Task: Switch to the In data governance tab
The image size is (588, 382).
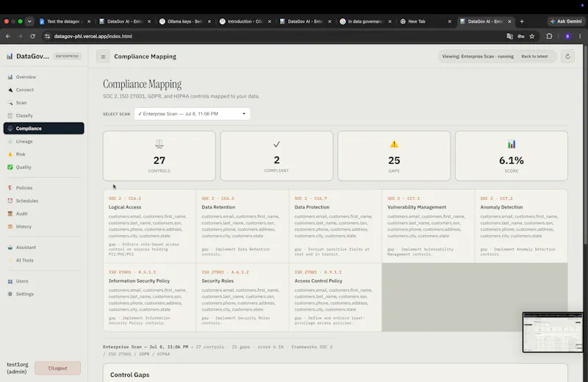Action: click(x=365, y=21)
